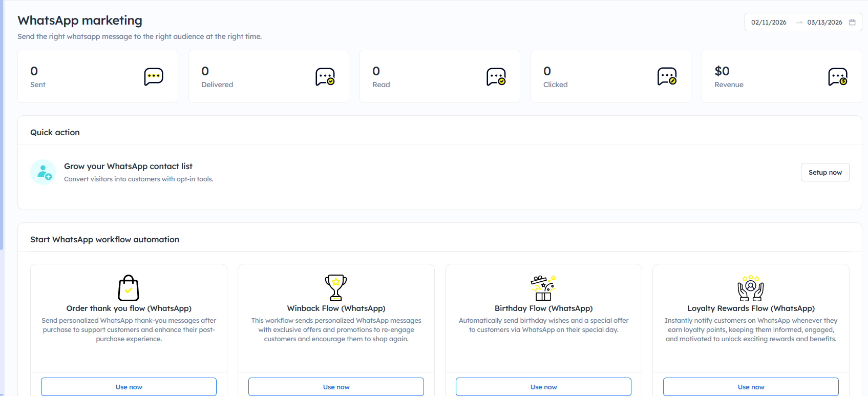
Task: Select the Grow your WhatsApp contact list title
Action: (x=128, y=166)
